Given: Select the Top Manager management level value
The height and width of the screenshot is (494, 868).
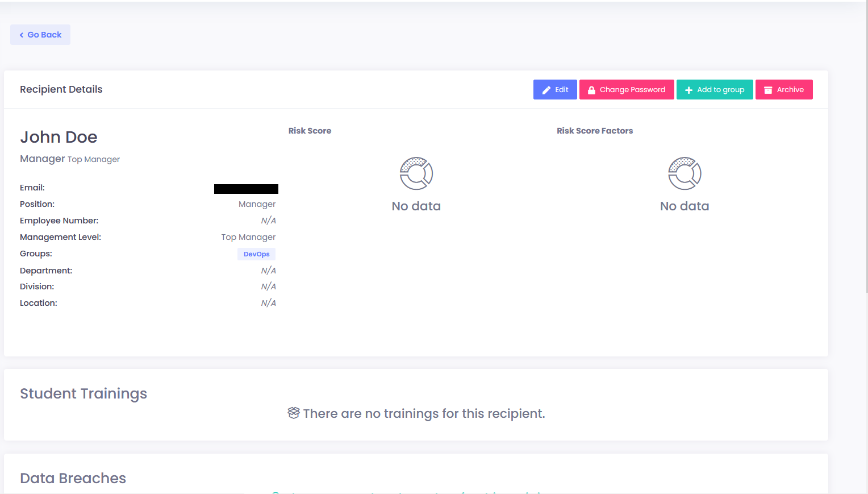Looking at the screenshot, I should pyautogui.click(x=248, y=237).
